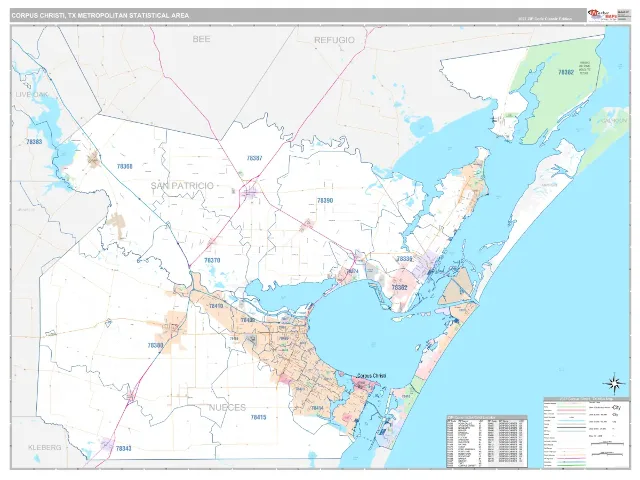This screenshot has height=480, width=640.
Task: Select the REFUGIO county label
Action: coord(334,40)
